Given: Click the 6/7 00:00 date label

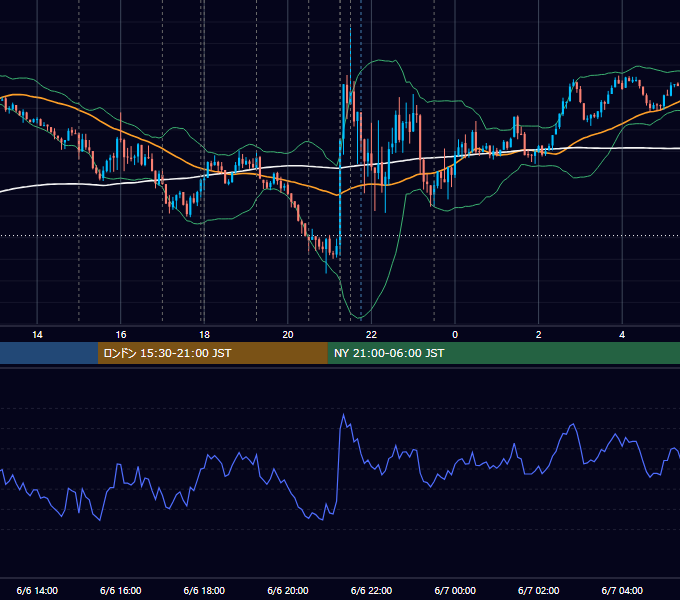Looking at the screenshot, I should click(x=455, y=590).
